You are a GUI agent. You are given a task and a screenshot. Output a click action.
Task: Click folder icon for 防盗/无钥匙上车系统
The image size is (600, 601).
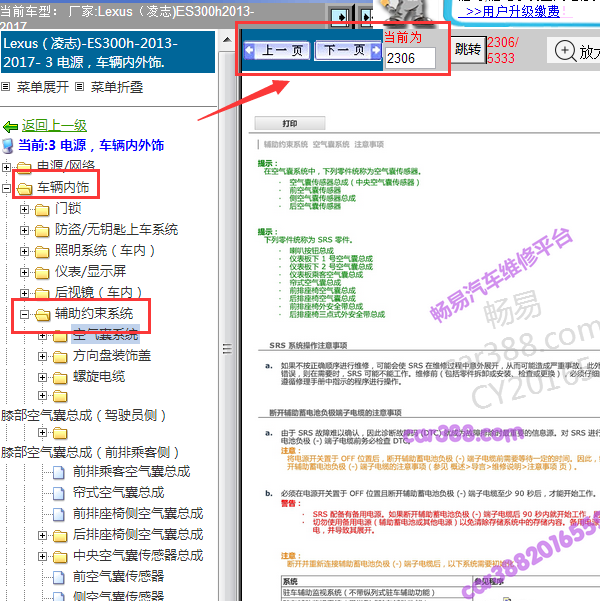[42, 231]
